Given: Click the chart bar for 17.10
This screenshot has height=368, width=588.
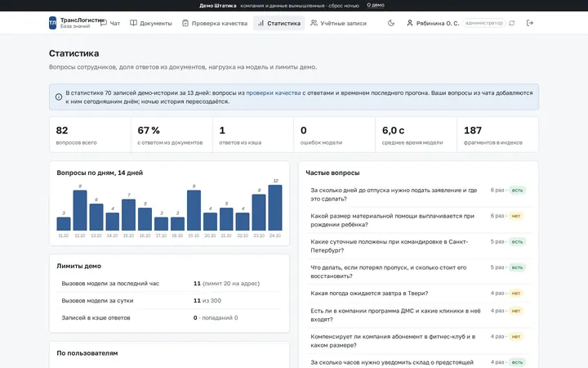Looking at the screenshot, I should point(161,224).
